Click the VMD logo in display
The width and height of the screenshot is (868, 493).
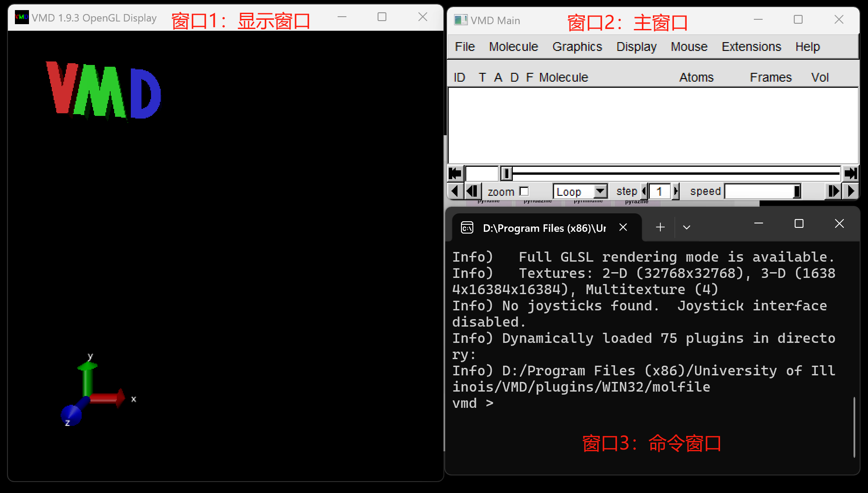point(104,91)
